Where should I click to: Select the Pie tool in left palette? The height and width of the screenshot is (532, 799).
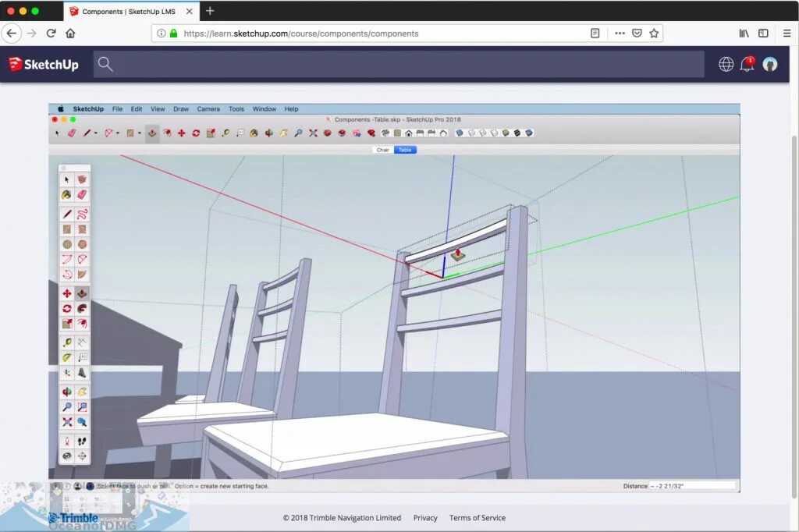(x=81, y=275)
